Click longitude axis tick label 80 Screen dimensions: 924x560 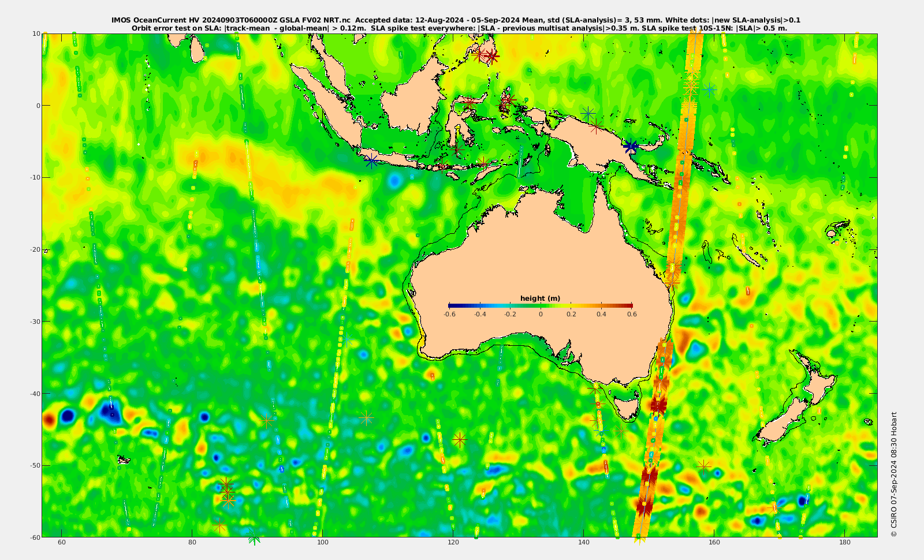(192, 542)
